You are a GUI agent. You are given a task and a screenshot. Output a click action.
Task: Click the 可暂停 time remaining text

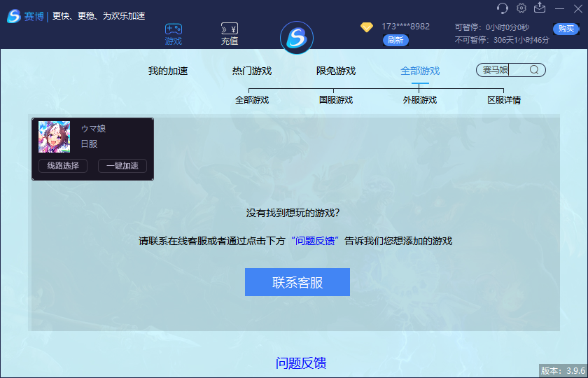492,27
